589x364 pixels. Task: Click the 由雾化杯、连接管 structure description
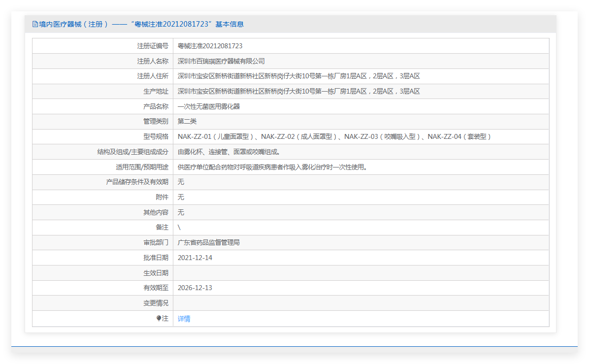click(x=229, y=152)
